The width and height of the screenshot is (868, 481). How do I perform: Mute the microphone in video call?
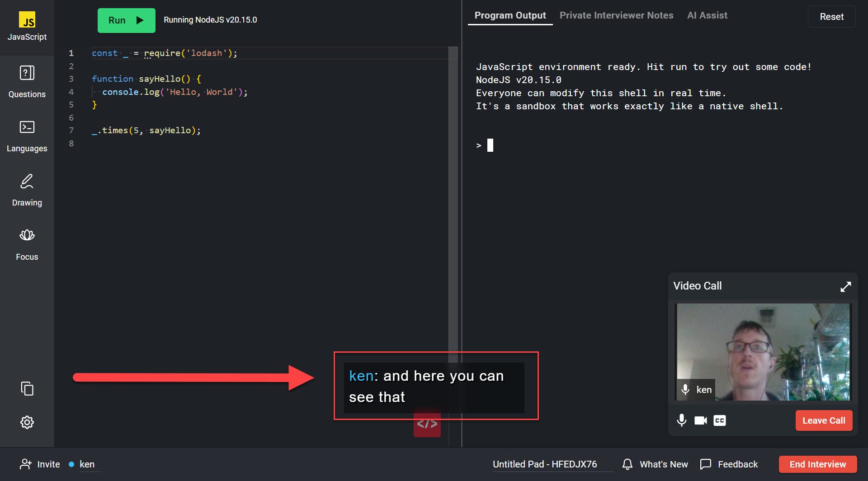pos(681,420)
